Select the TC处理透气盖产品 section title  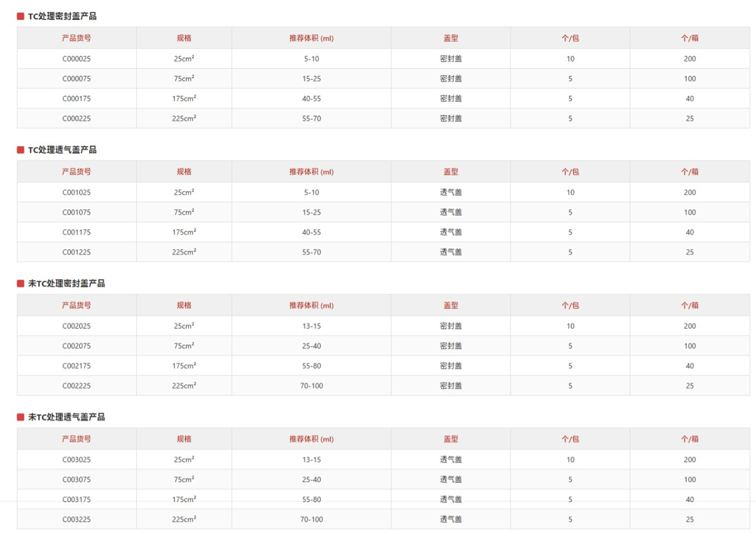click(62, 150)
